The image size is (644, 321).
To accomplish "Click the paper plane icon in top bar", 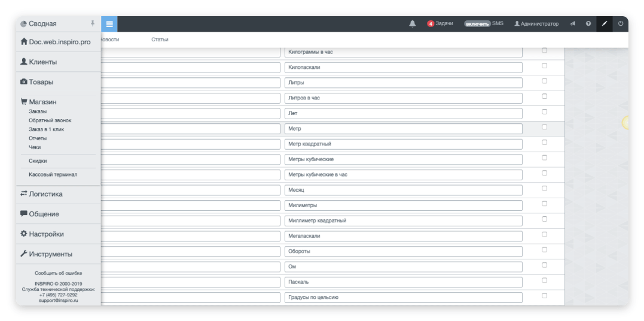I will [x=572, y=24].
